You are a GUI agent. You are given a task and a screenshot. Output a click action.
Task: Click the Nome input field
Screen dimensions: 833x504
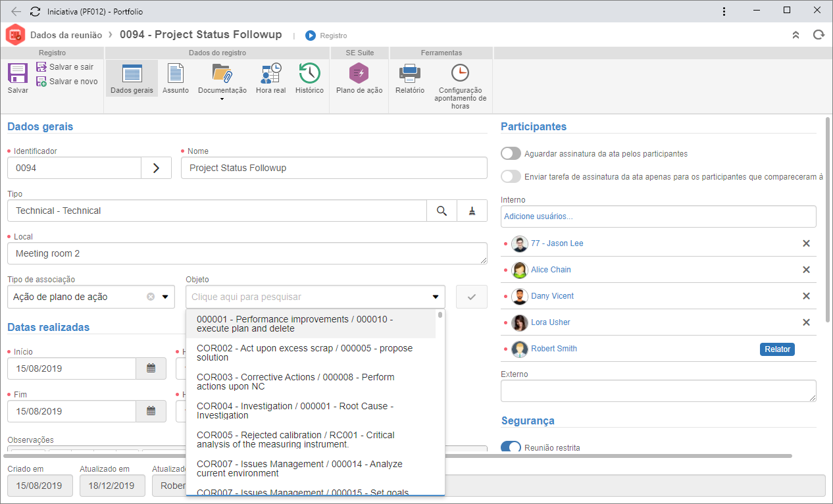(334, 168)
